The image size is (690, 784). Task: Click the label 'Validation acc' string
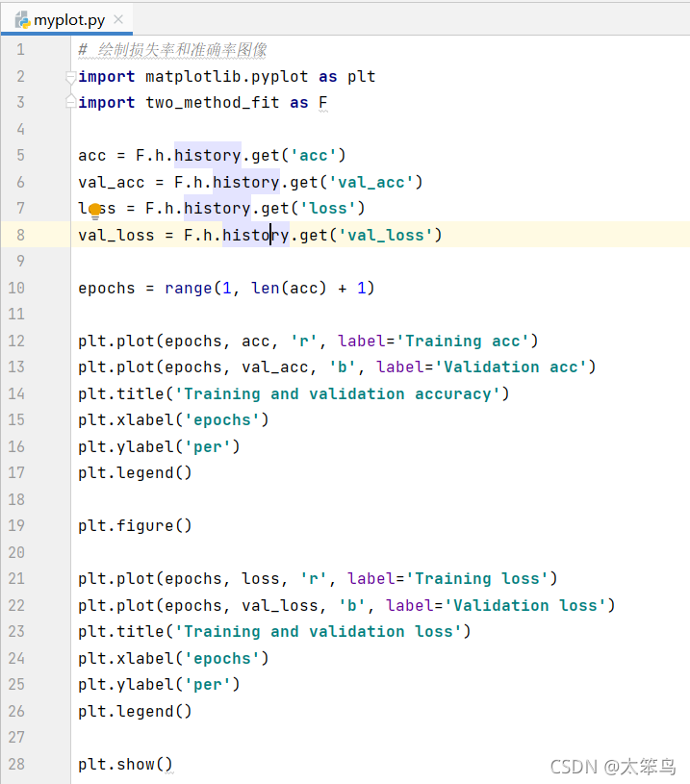[511, 367]
